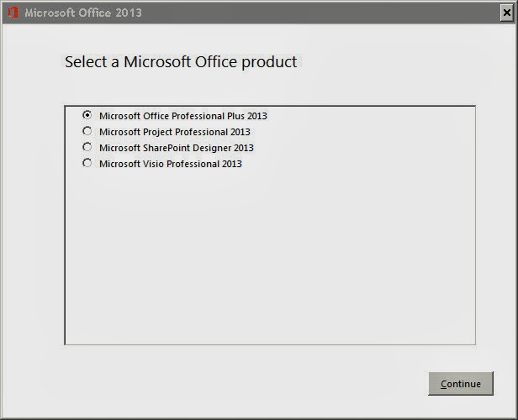Pick the SharePoint Designer 2013 radio button
This screenshot has height=420, width=518.
87,147
